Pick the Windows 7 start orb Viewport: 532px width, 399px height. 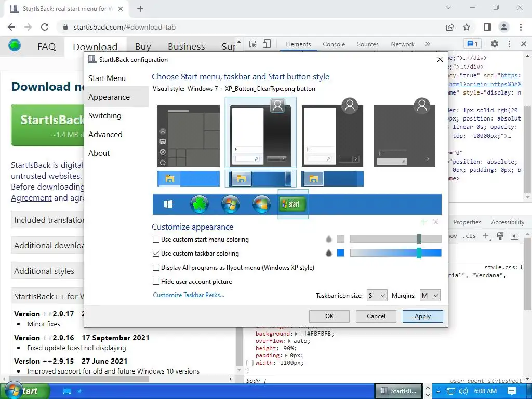230,204
